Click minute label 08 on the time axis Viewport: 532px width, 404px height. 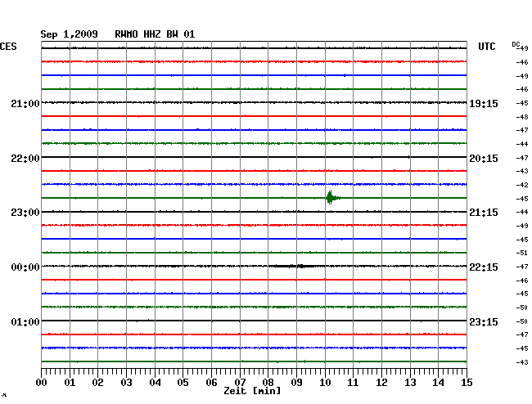tap(268, 383)
